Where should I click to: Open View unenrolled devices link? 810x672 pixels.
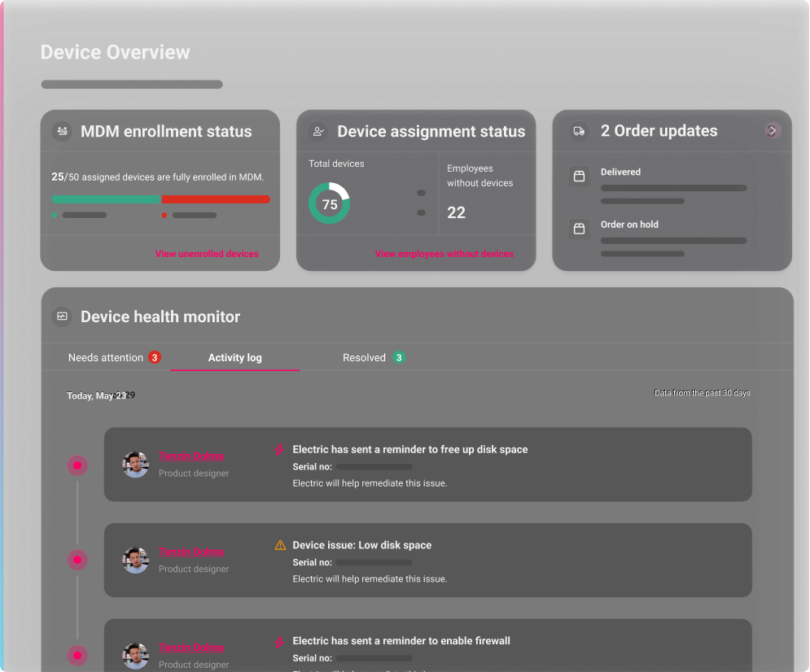click(x=207, y=254)
